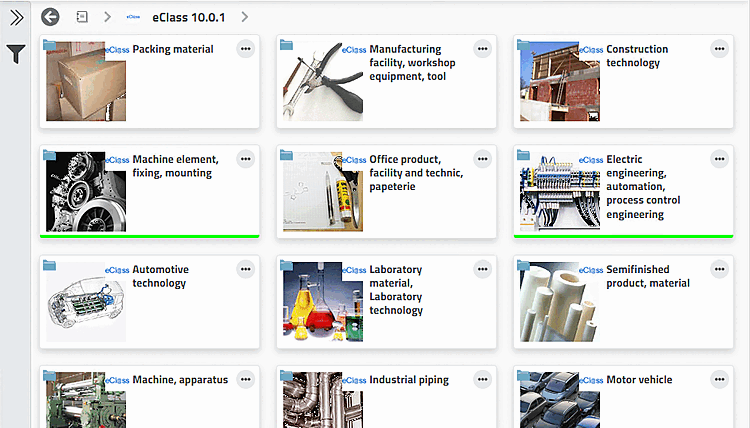Click folder icon on Office product card
The height and width of the screenshot is (428, 750).
point(286,155)
